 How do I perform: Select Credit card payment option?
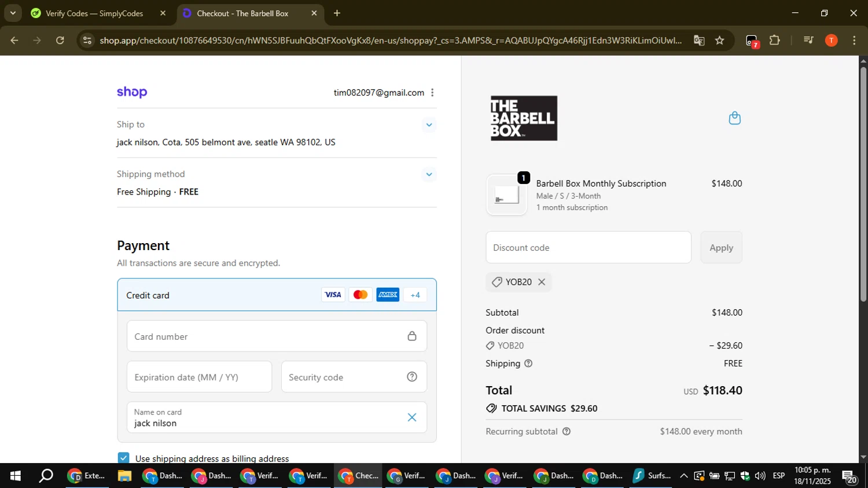(x=277, y=295)
